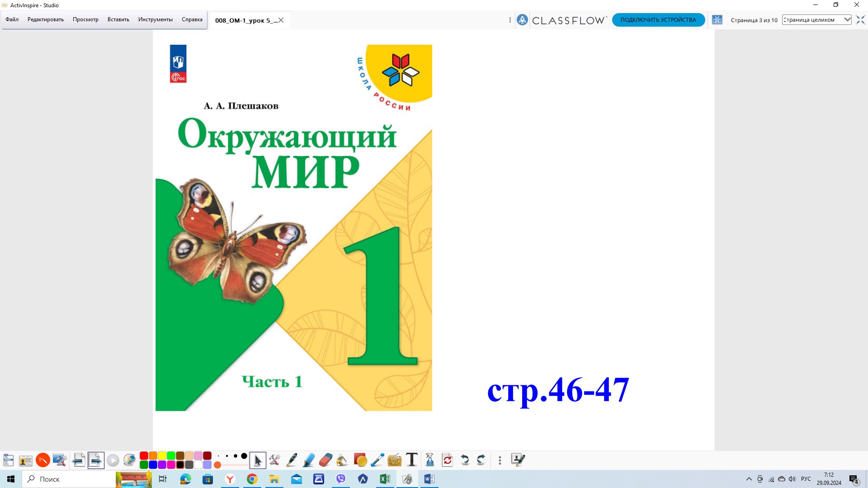Toggle design mode icon at toolbar end
Viewport: 868px width, 488px height.
point(518,460)
